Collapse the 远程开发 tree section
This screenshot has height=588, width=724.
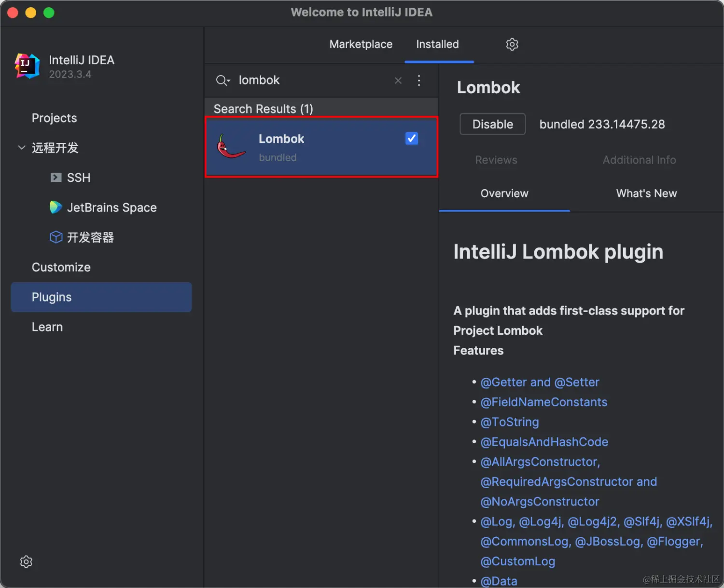pyautogui.click(x=21, y=148)
